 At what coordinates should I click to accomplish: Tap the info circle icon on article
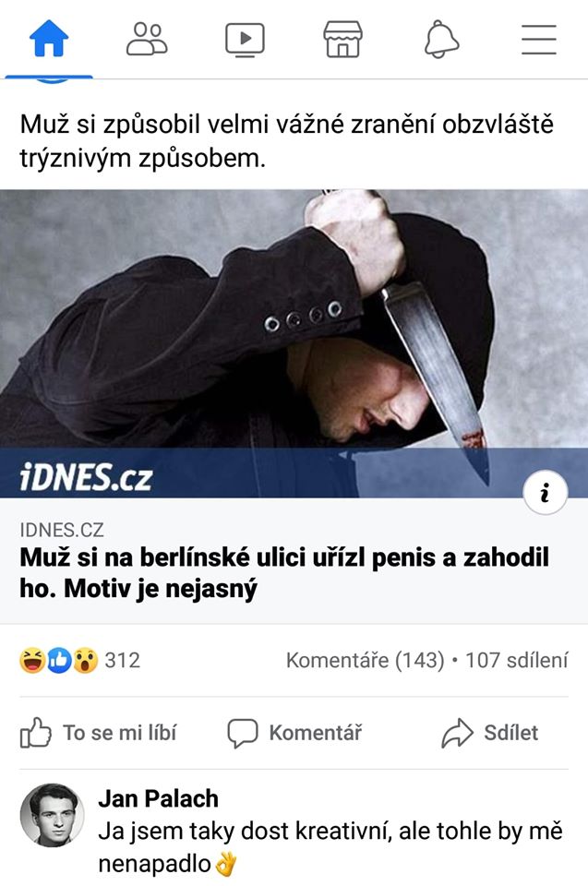[x=545, y=493]
